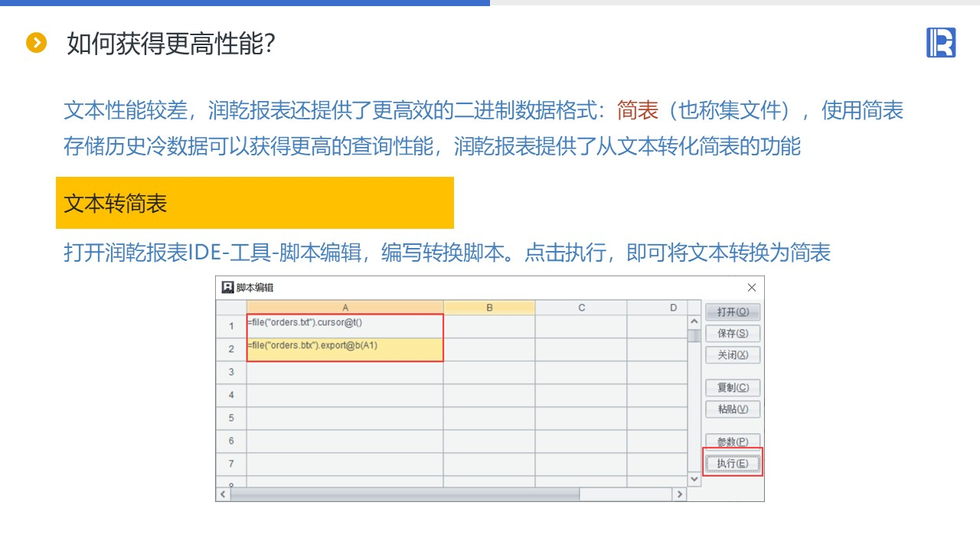Click the line starting 打开润乾报表IDE

pos(447,253)
